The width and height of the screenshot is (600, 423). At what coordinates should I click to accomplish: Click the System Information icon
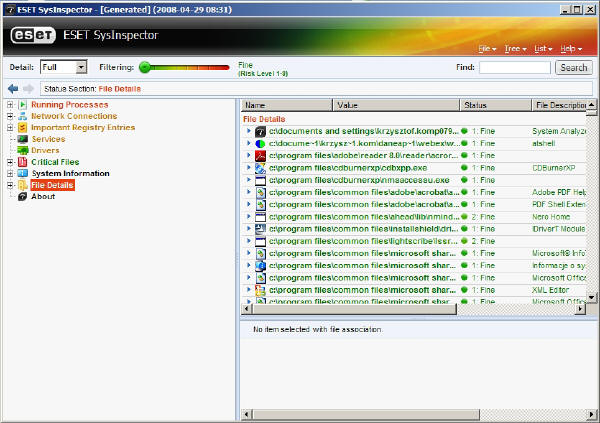click(23, 173)
